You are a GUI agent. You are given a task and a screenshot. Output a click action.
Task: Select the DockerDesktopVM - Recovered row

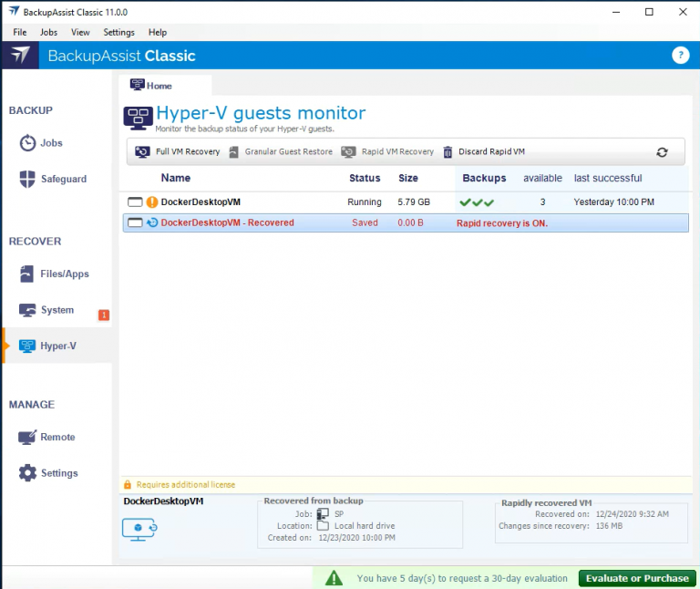(227, 222)
